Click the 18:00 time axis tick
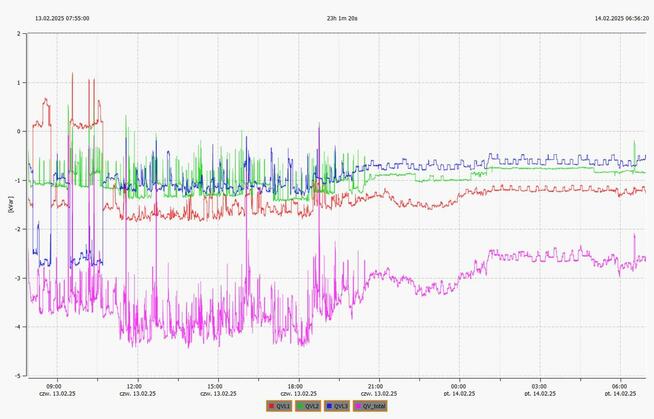The image size is (654, 419). (x=296, y=386)
